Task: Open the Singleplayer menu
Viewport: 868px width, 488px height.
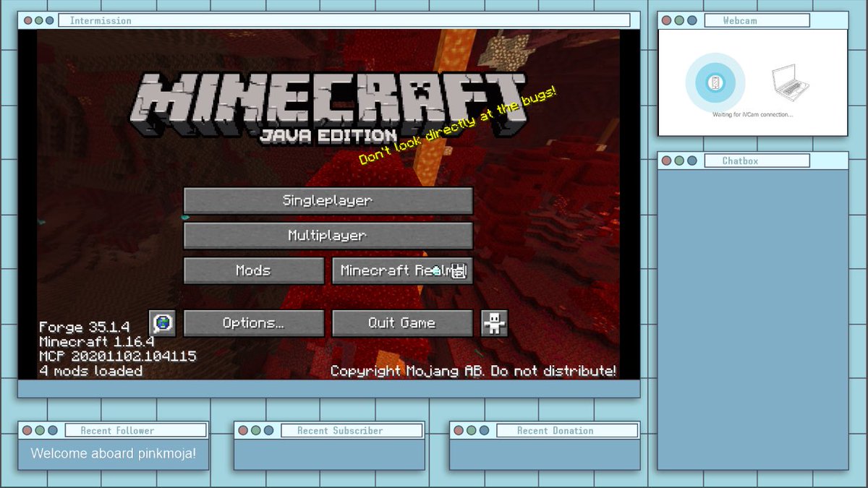Action: (x=328, y=200)
